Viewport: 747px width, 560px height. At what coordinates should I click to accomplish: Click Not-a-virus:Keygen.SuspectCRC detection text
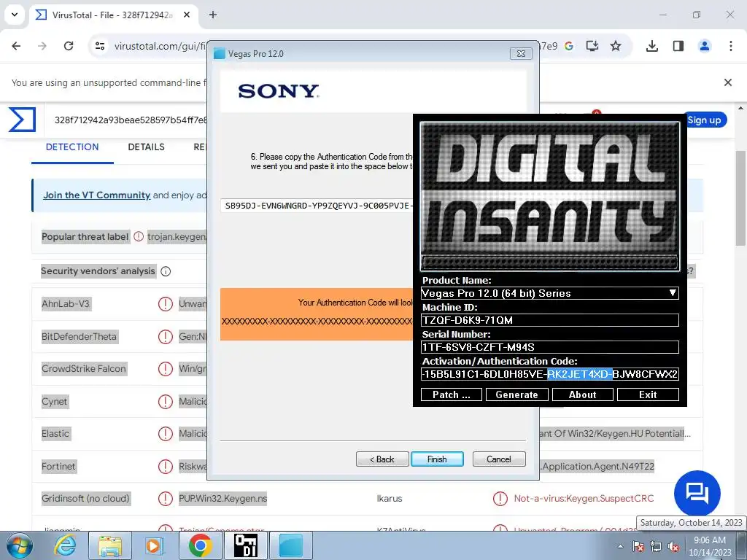(584, 499)
